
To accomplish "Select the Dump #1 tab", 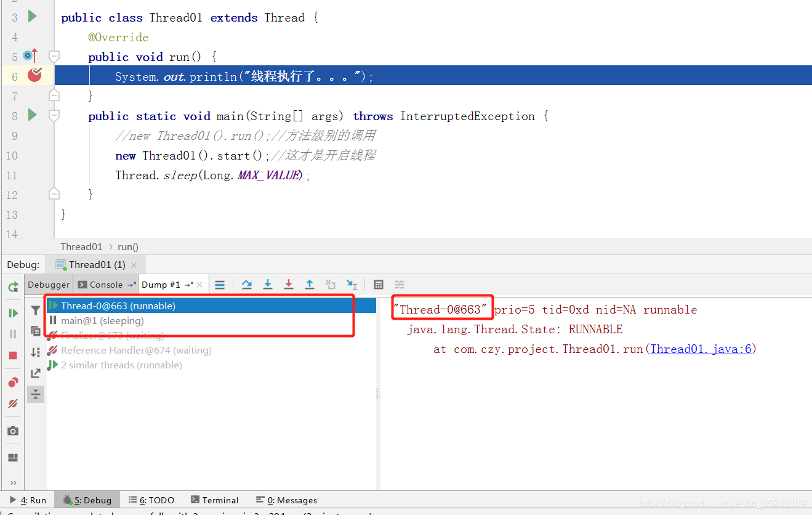I will coord(161,285).
